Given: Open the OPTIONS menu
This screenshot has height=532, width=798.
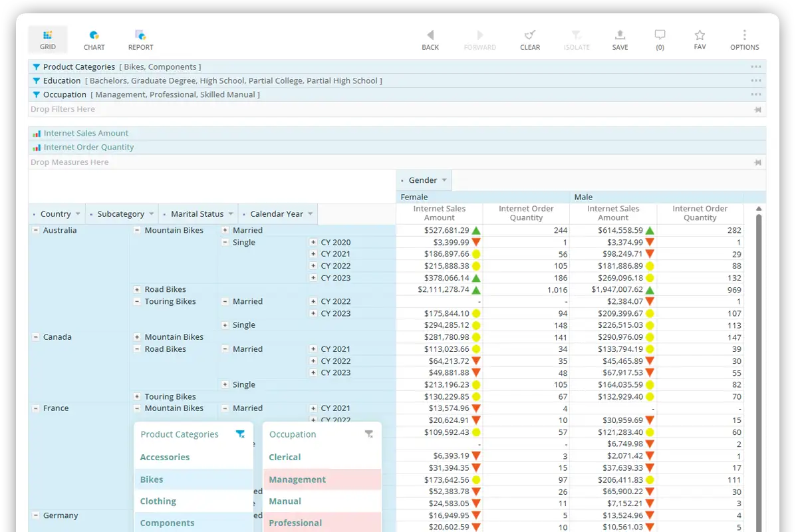Looking at the screenshot, I should 744,40.
